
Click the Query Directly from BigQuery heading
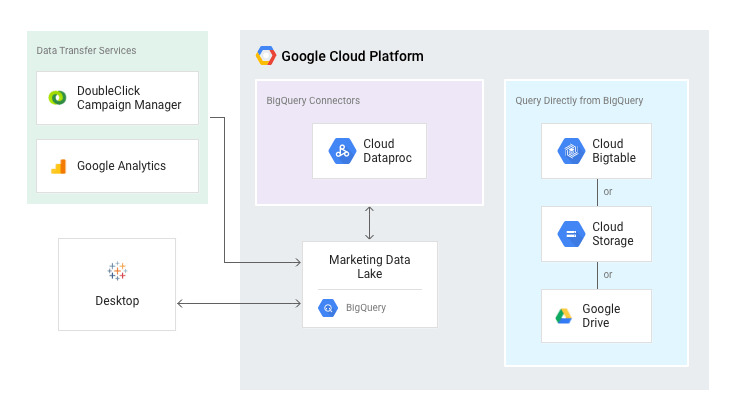click(579, 101)
